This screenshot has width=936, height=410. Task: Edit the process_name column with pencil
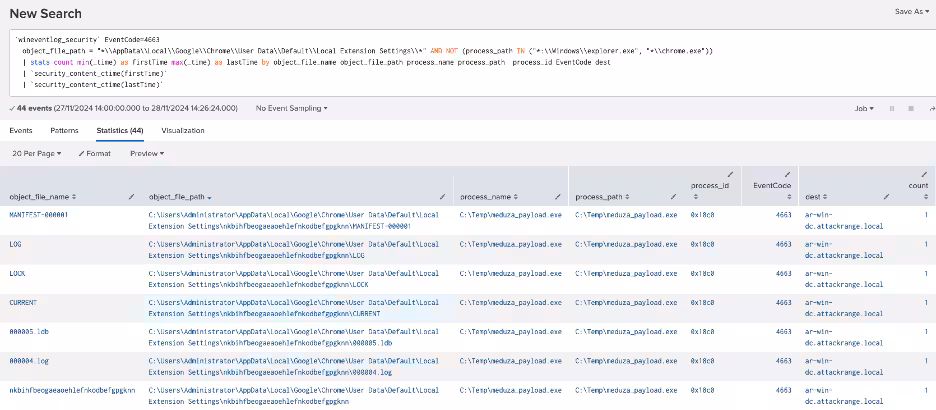point(558,196)
